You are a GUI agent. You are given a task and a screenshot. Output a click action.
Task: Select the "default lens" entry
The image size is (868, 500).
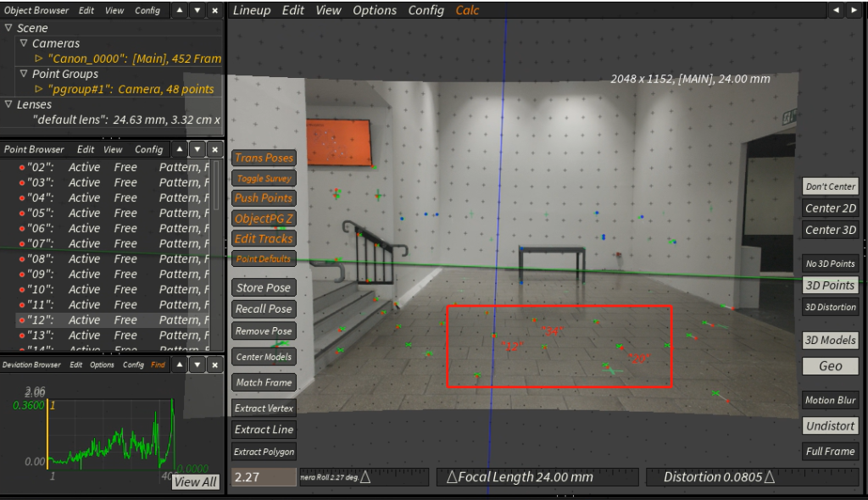click(126, 119)
